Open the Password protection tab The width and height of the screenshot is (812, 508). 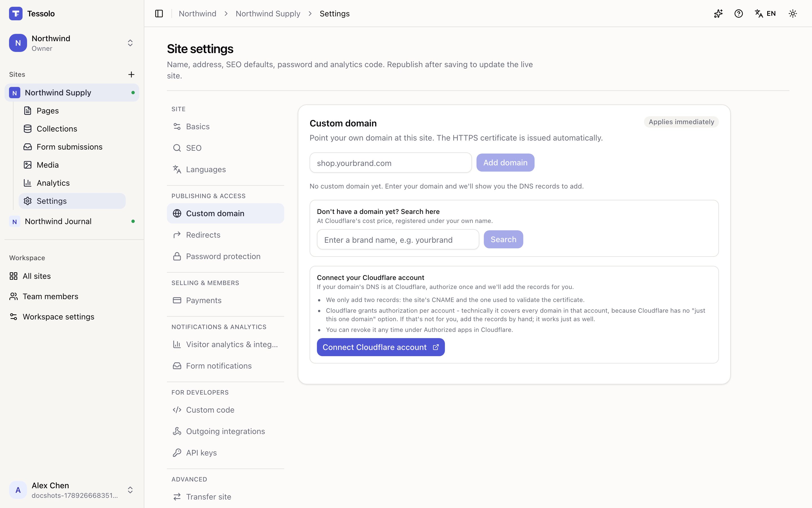[x=226, y=256]
